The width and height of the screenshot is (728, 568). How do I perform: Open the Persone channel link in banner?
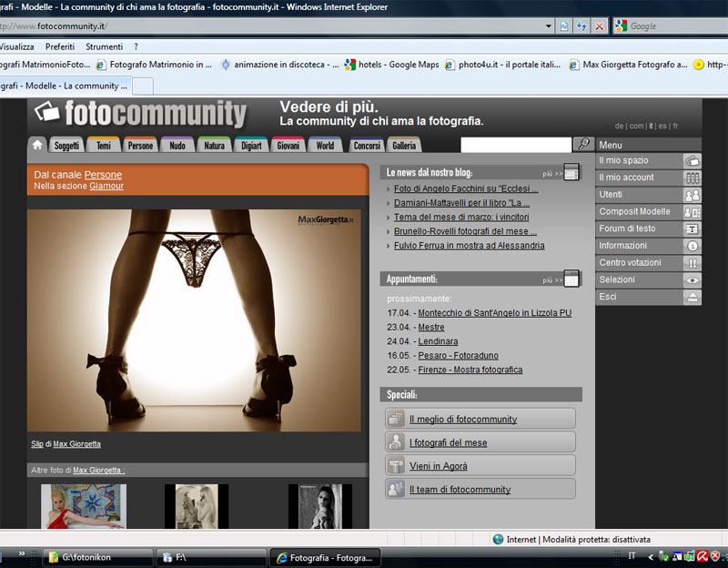coord(103,175)
